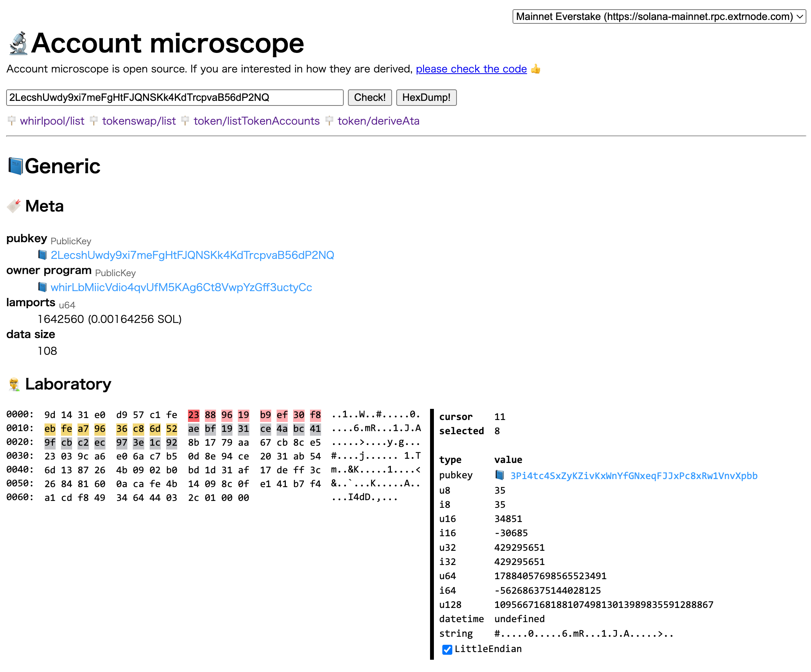Open the token/listTokenAccounts tool
This screenshot has width=811, height=672.
pos(256,121)
